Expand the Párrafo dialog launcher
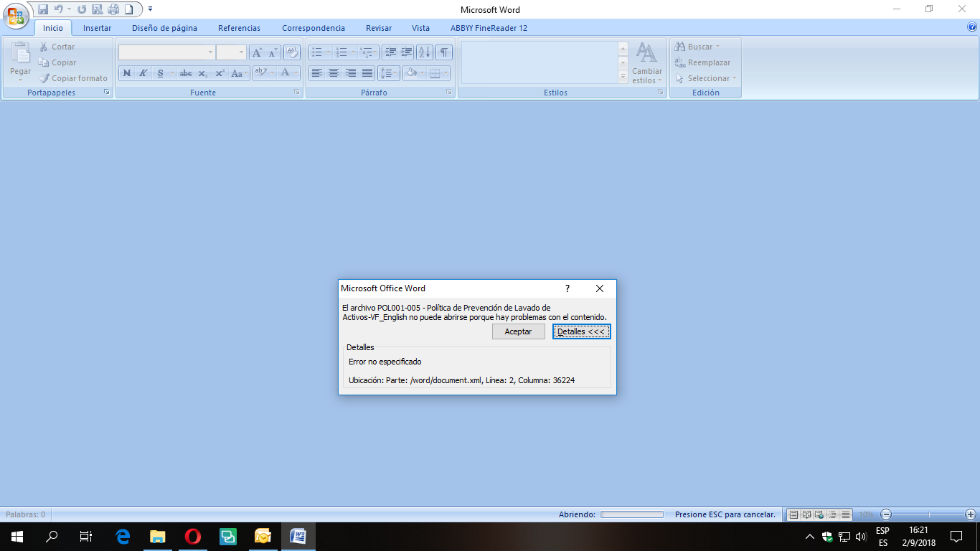980x551 pixels. pos(448,93)
